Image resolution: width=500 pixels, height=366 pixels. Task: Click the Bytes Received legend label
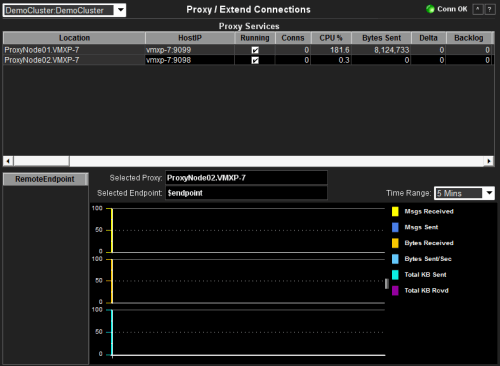pos(429,243)
